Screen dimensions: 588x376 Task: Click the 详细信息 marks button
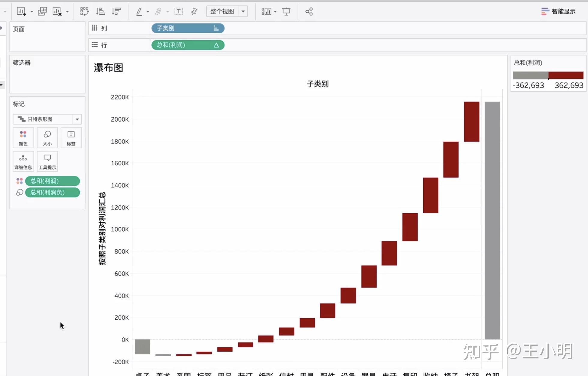pos(23,161)
